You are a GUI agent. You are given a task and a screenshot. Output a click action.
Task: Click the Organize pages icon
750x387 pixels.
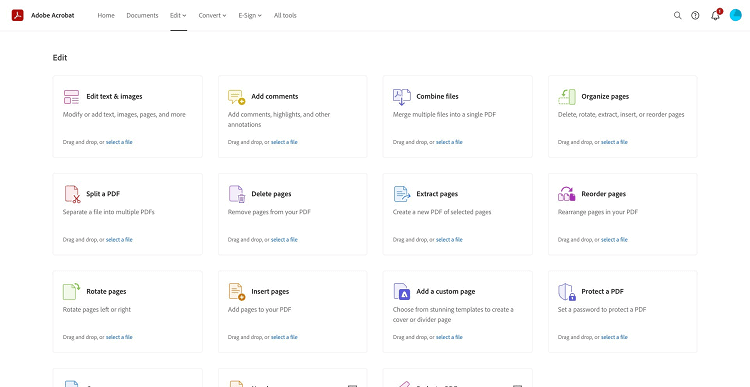point(567,97)
